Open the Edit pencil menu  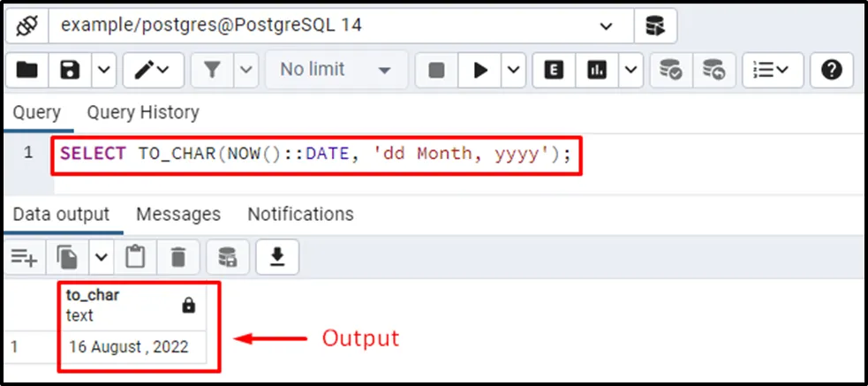coord(152,71)
